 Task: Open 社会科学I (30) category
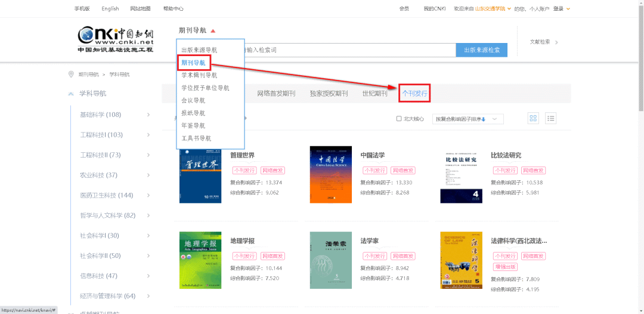99,235
